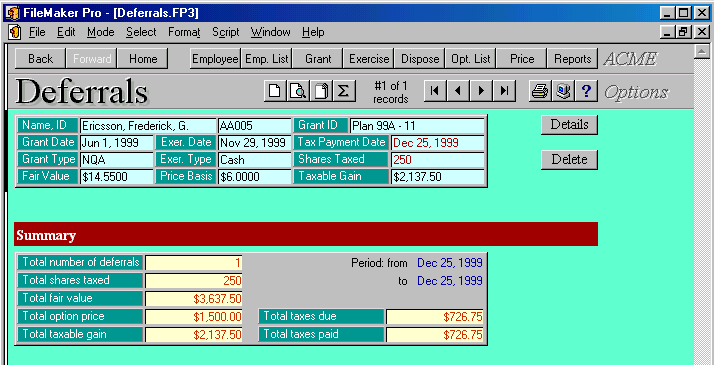Click the employee ID field AA005

[x=255, y=126]
